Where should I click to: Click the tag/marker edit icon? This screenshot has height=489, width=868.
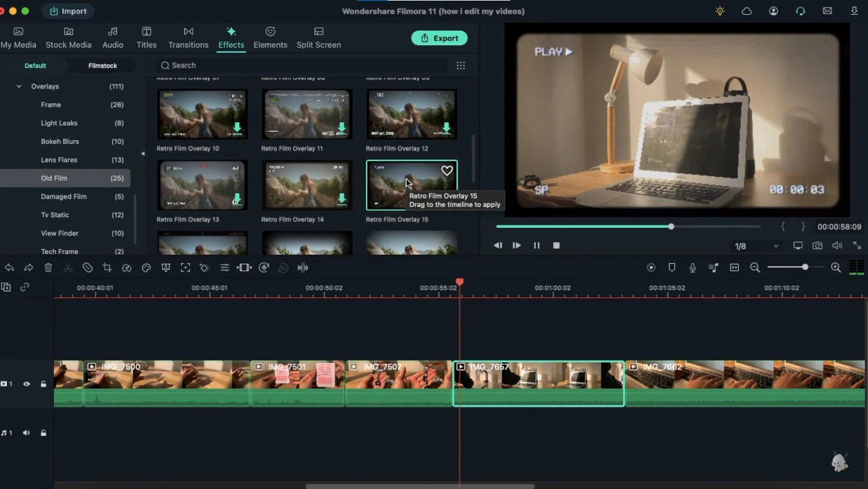pyautogui.click(x=88, y=268)
